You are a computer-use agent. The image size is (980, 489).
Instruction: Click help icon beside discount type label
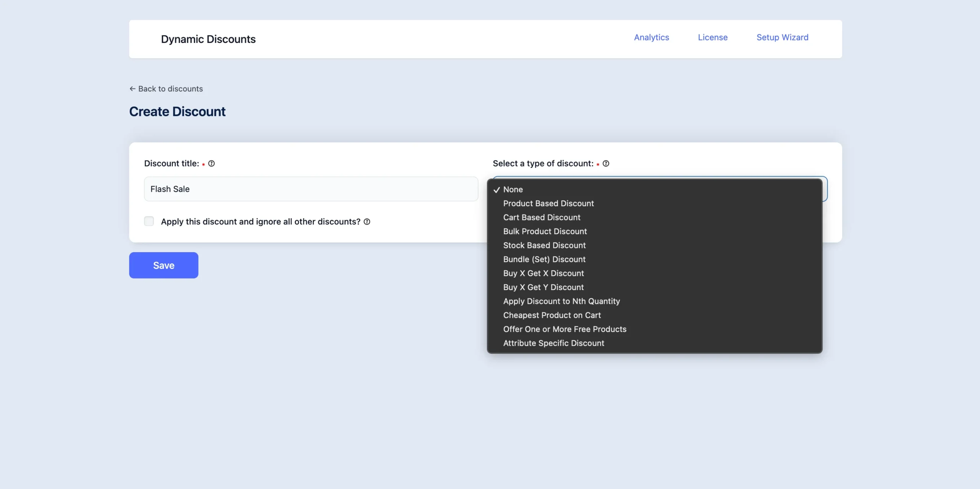[606, 163]
